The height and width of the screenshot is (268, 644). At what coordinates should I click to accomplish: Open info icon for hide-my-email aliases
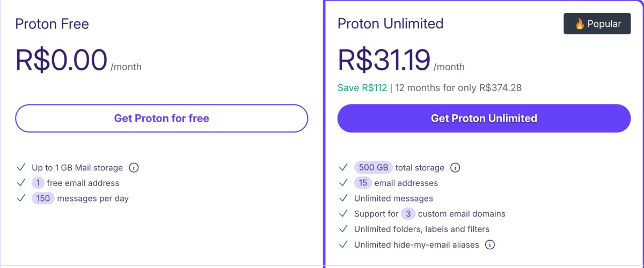(x=489, y=245)
